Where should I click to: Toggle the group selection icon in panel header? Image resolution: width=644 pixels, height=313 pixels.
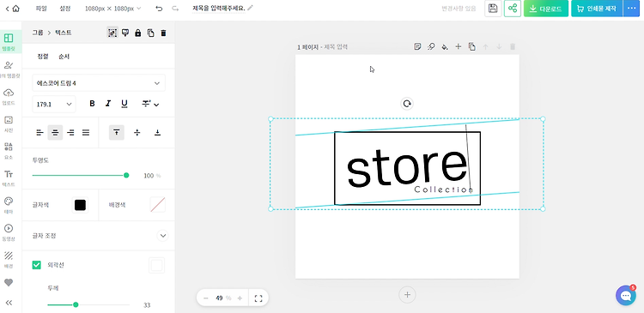coord(112,33)
